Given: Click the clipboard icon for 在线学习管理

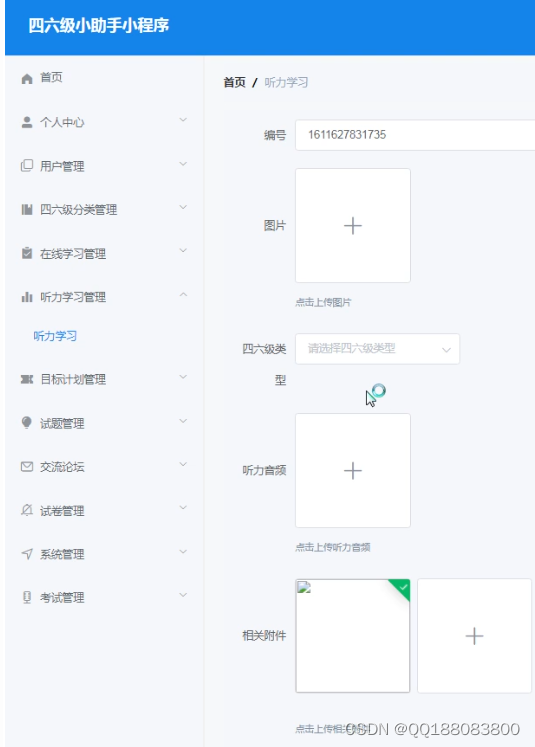Looking at the screenshot, I should 27,253.
